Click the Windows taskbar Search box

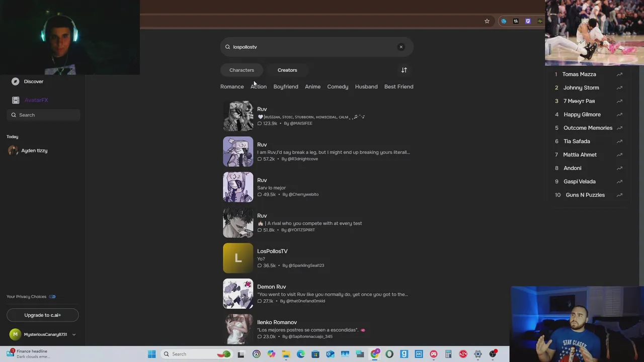point(197,354)
